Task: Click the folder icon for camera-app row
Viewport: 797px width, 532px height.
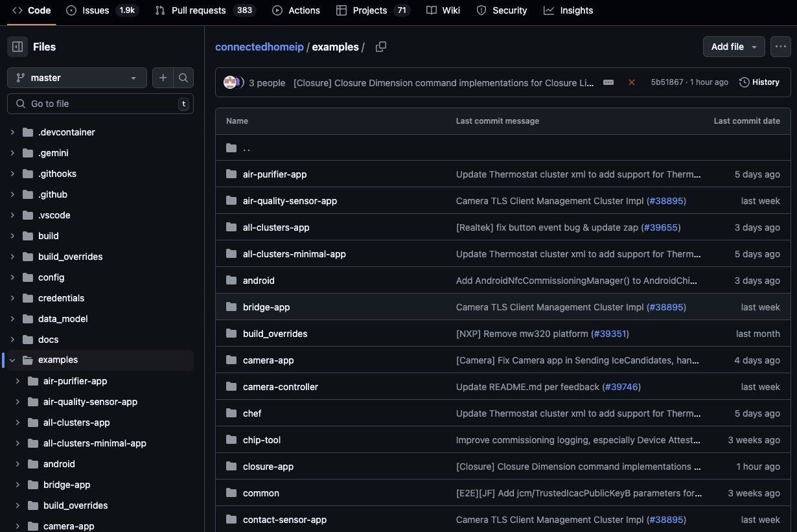Action: tap(231, 360)
